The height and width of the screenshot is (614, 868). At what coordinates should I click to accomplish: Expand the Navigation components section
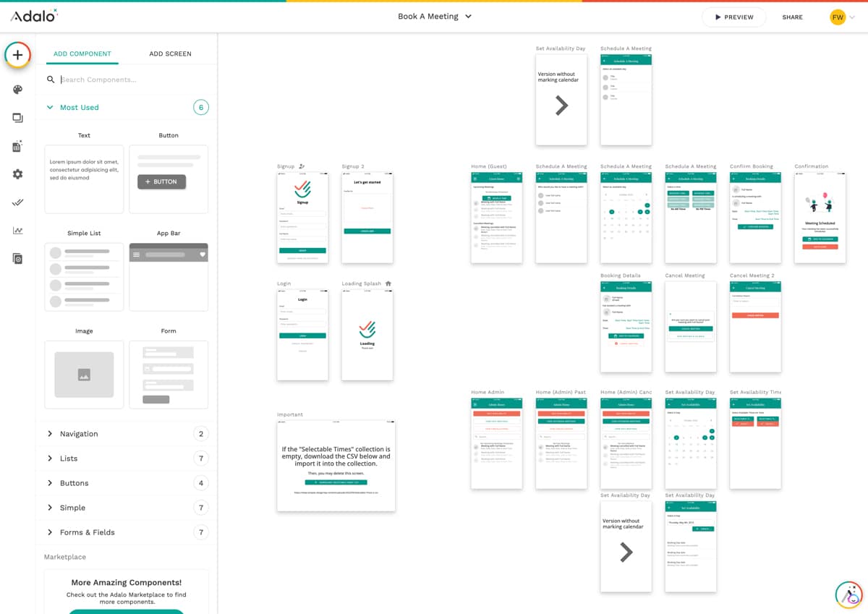coord(78,433)
